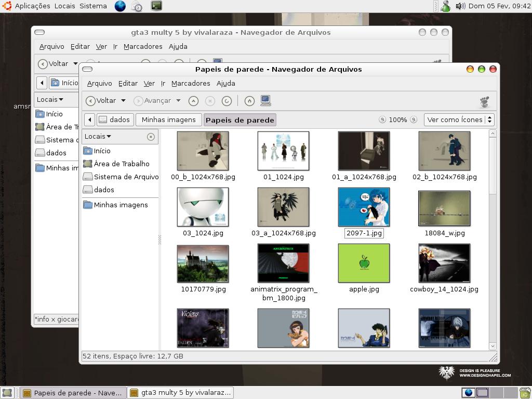Click the file list vertical scrollbar
The width and height of the screenshot is (532, 399).
pos(493,165)
